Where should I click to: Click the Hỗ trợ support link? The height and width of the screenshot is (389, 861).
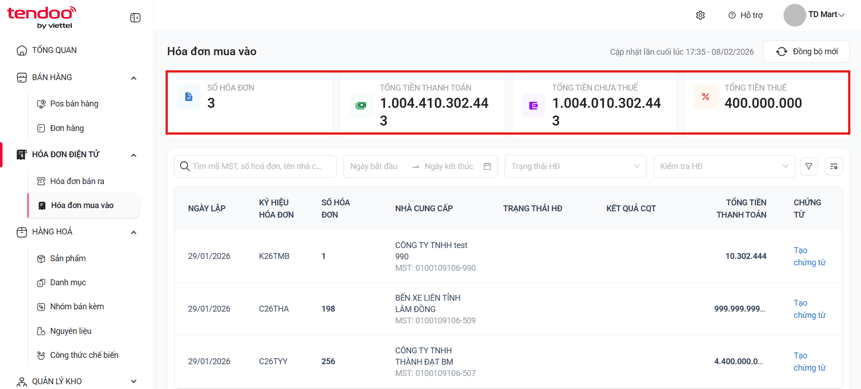752,15
